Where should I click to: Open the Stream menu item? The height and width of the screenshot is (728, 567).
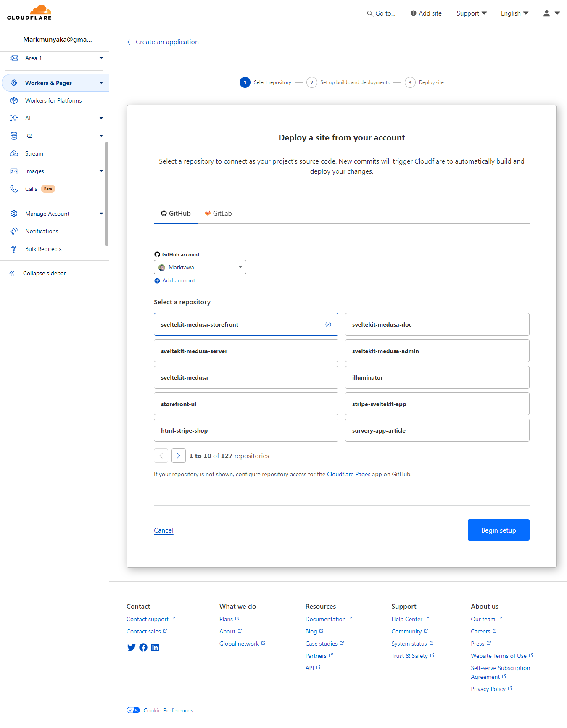pyautogui.click(x=34, y=153)
